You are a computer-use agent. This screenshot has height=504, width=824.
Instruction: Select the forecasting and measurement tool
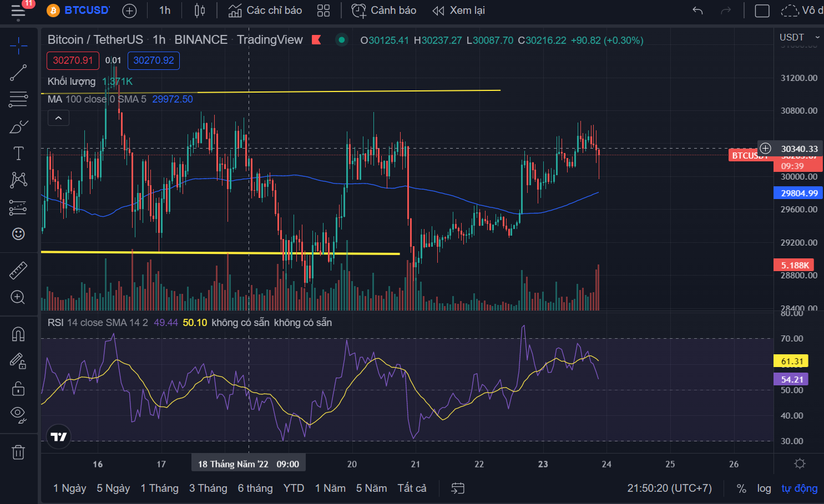point(18,207)
